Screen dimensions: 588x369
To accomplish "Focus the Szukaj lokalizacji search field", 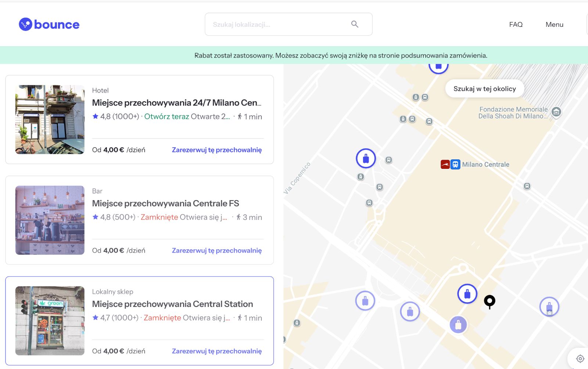I will (x=288, y=24).
